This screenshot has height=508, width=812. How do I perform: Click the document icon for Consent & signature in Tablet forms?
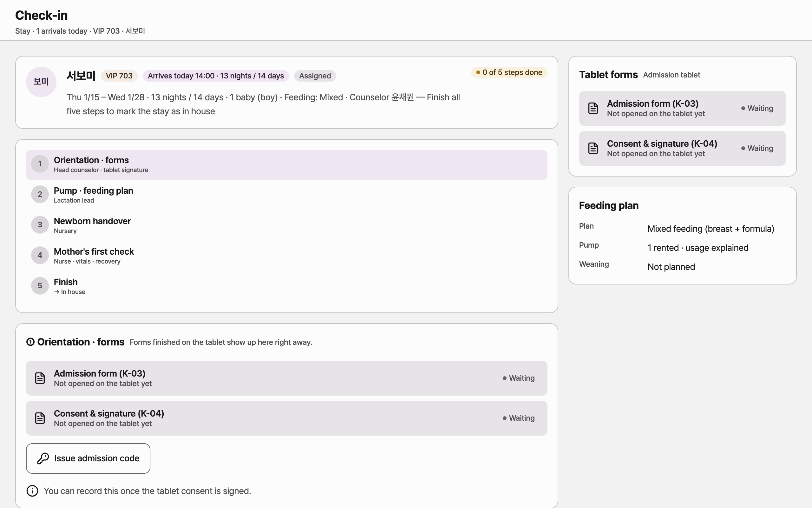[x=593, y=148]
